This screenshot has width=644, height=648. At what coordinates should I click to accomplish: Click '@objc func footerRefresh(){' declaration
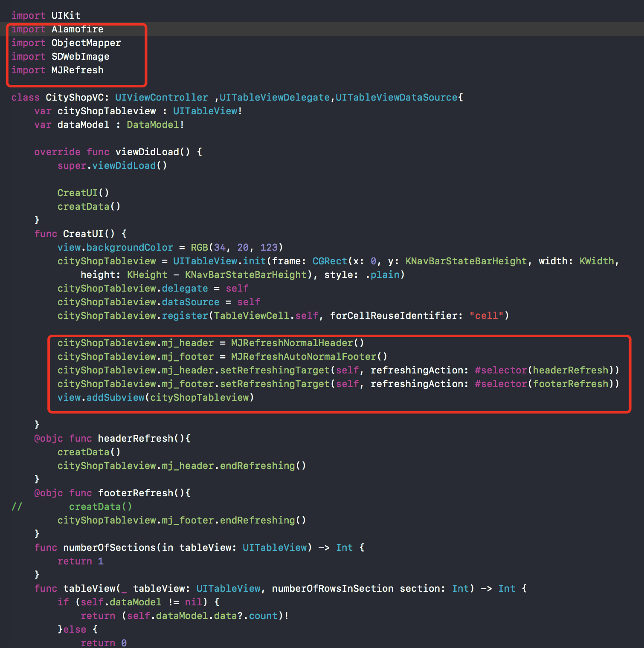(112, 493)
